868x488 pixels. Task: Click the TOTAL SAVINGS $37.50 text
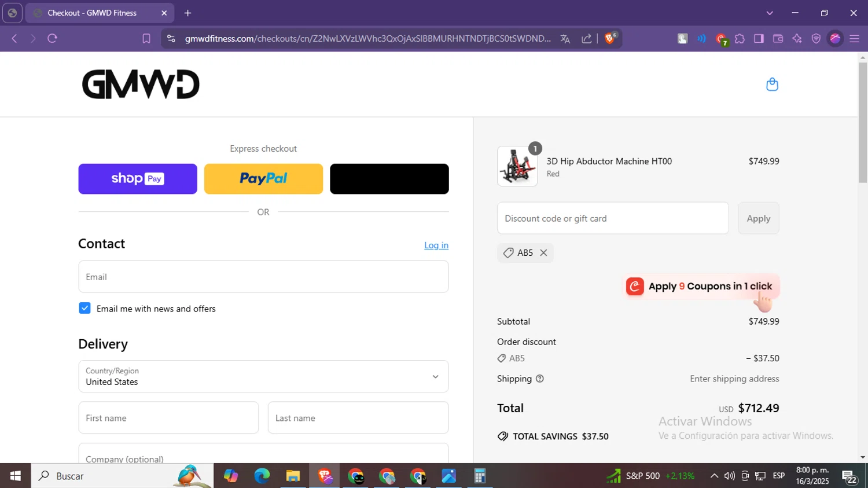pos(560,436)
